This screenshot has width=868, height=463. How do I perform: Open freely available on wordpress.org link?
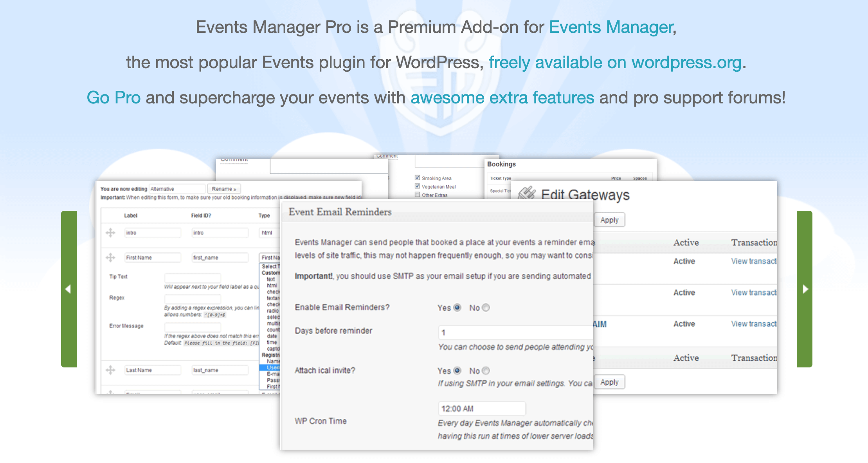(x=615, y=62)
